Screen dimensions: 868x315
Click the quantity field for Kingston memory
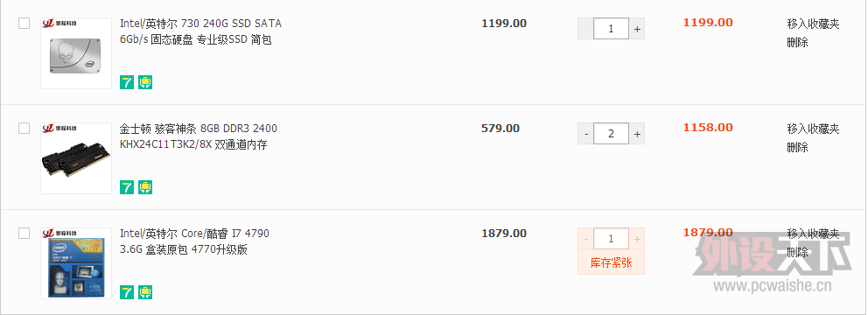[611, 133]
